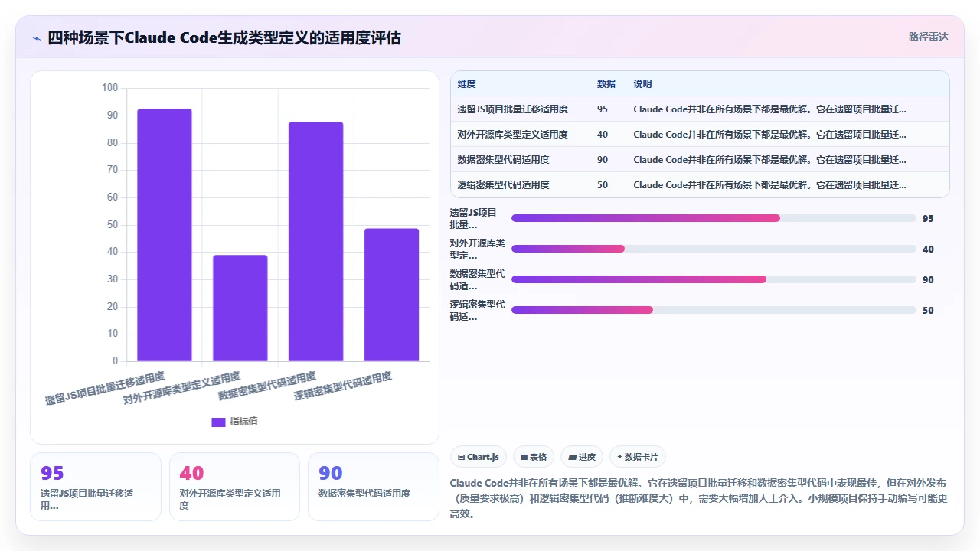Viewport: 980px width, 551px height.
Task: Click the 对外开源库类型定义适用度 chart bar
Action: [x=240, y=308]
